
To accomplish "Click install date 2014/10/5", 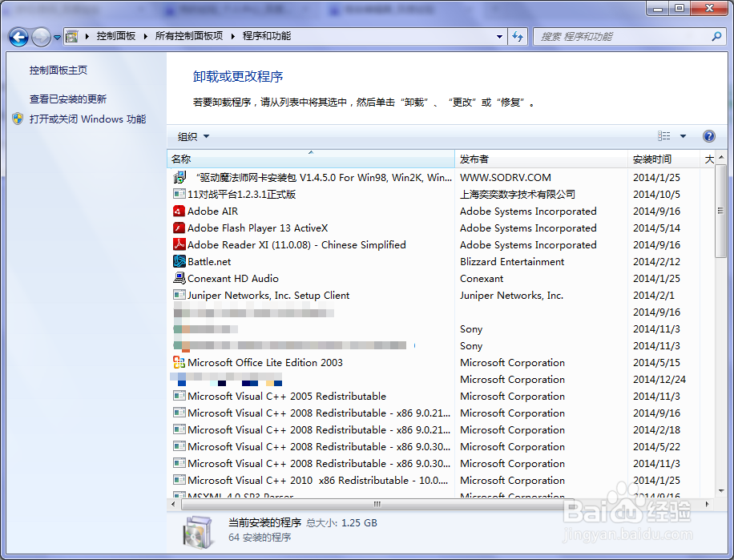I will pos(656,194).
